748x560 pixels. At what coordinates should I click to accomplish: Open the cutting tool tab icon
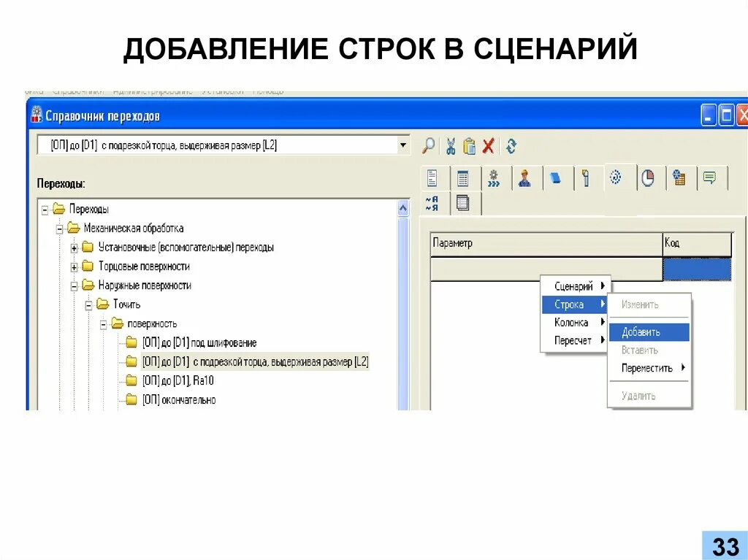click(586, 178)
